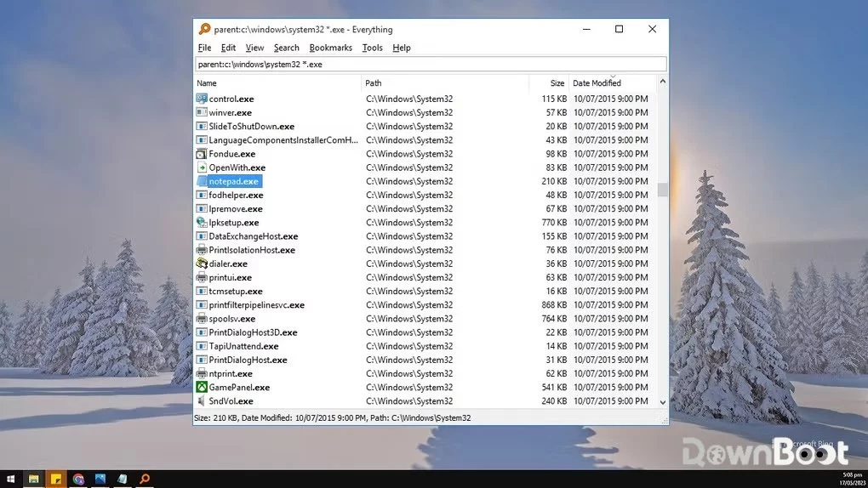Open the Help menu

(402, 48)
